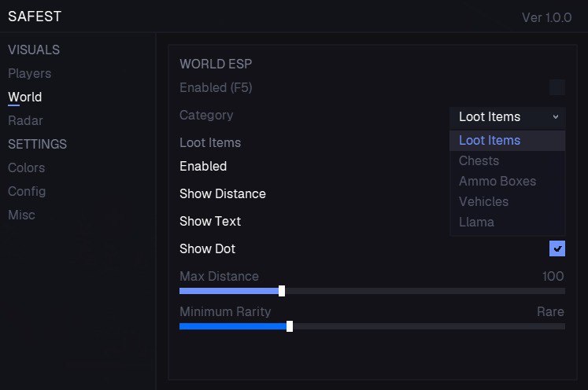Toggle the Enabled (F5) checkbox

pyautogui.click(x=557, y=87)
